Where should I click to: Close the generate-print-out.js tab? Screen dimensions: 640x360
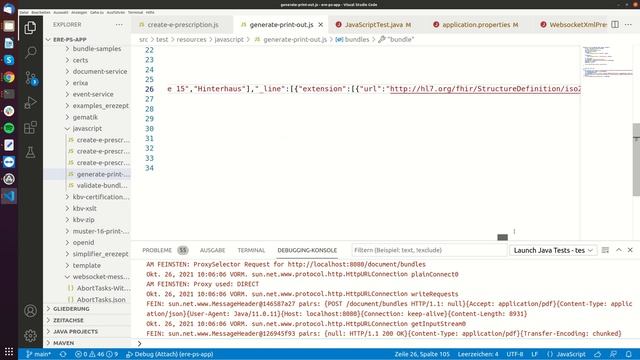[x=321, y=24]
